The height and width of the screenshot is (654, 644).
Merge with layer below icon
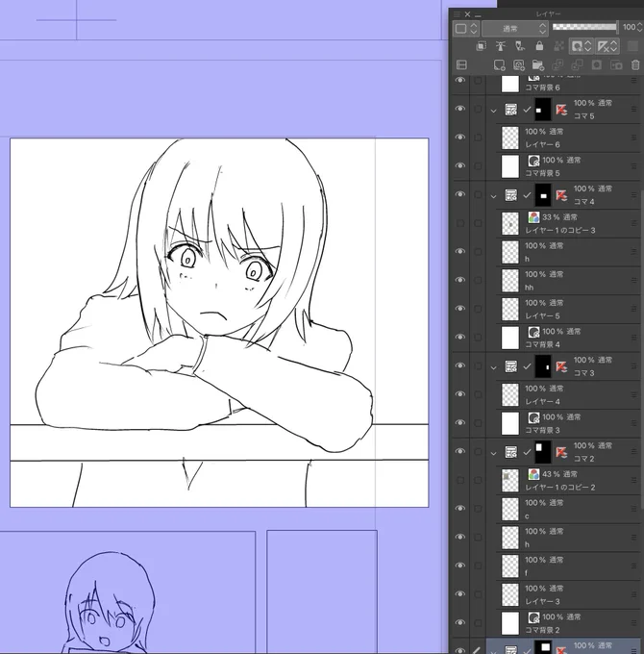point(577,65)
